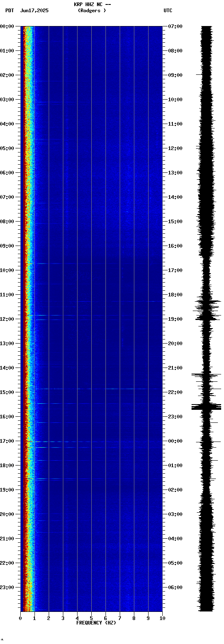The width and height of the screenshot is (224, 644).
Task: Click the 15:00 PDT time label
Action: (x=7, y=392)
